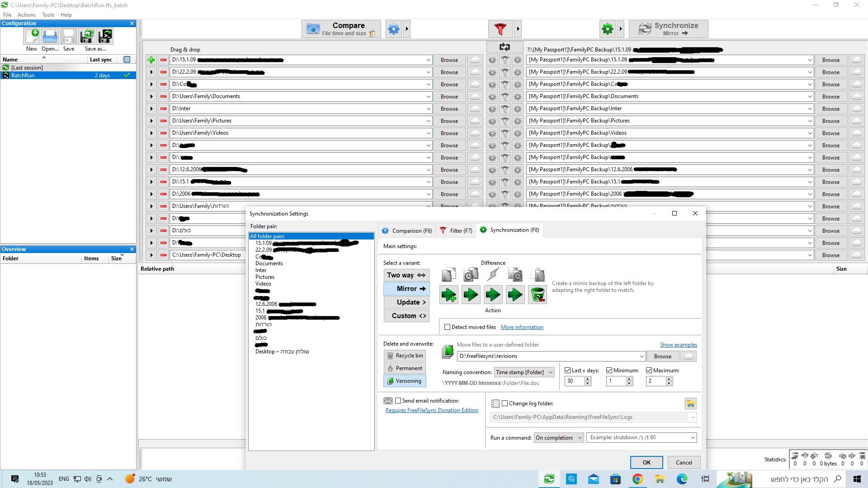This screenshot has height=488, width=868.
Task: Click the Compare button
Action: [x=341, y=29]
